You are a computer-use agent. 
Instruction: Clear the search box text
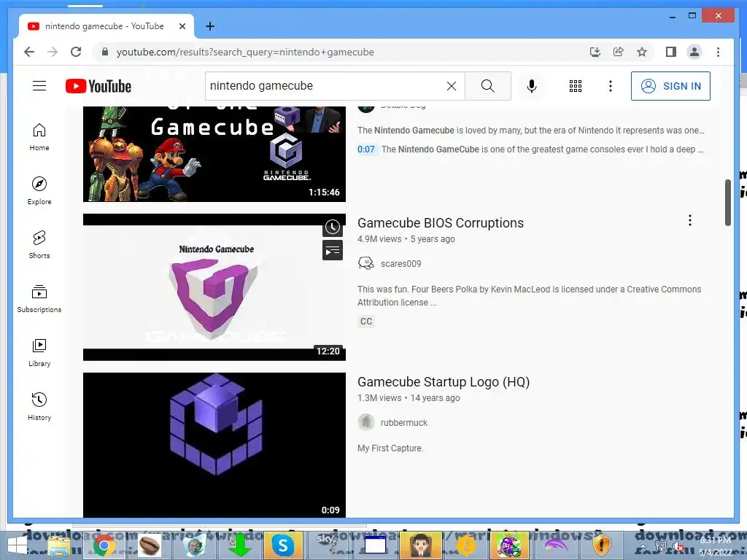click(451, 86)
